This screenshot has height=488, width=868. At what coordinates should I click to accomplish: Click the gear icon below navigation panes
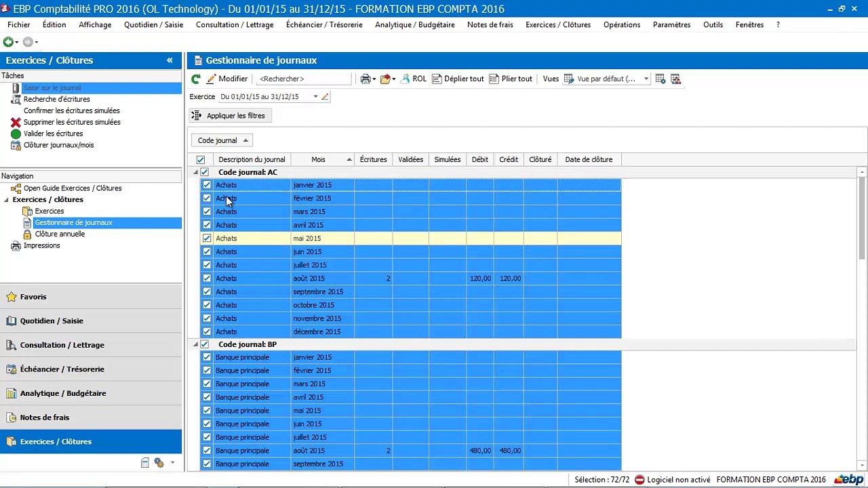(159, 463)
